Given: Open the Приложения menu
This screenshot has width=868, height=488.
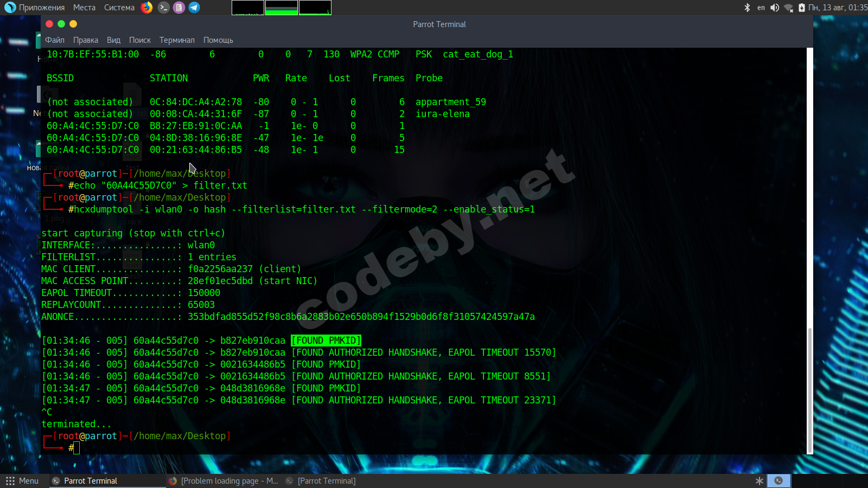Looking at the screenshot, I should pyautogui.click(x=36, y=8).
